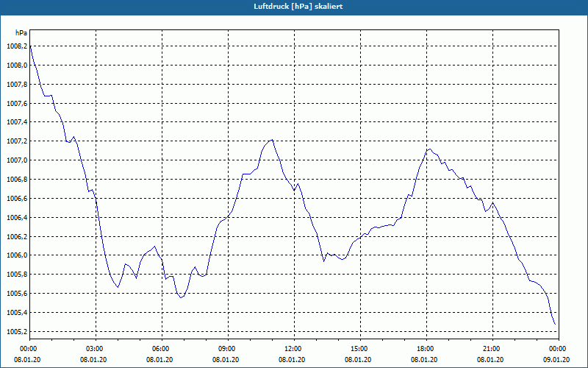Click the 1005,6 y-axis value
Viewport: 588px width, 368px height.
tap(17, 294)
